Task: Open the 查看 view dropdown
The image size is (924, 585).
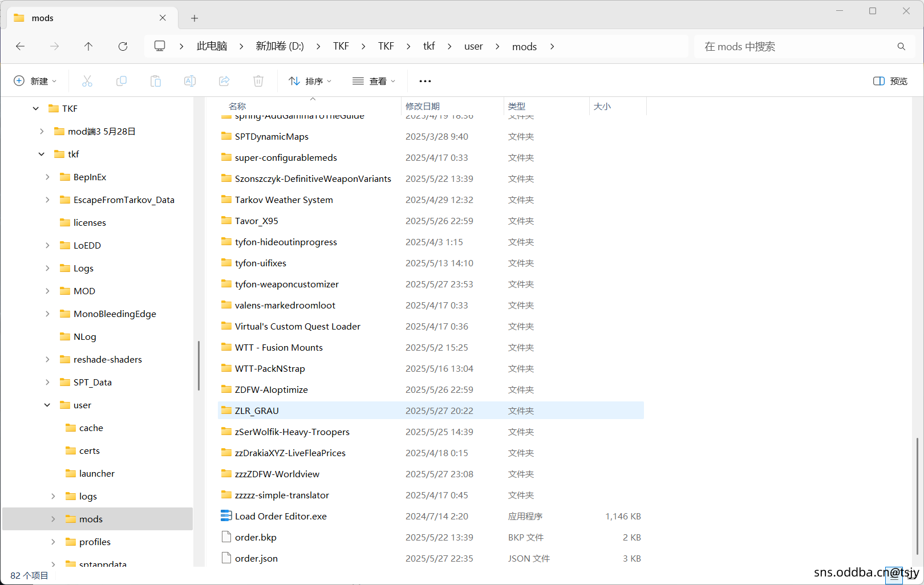Action: [374, 81]
